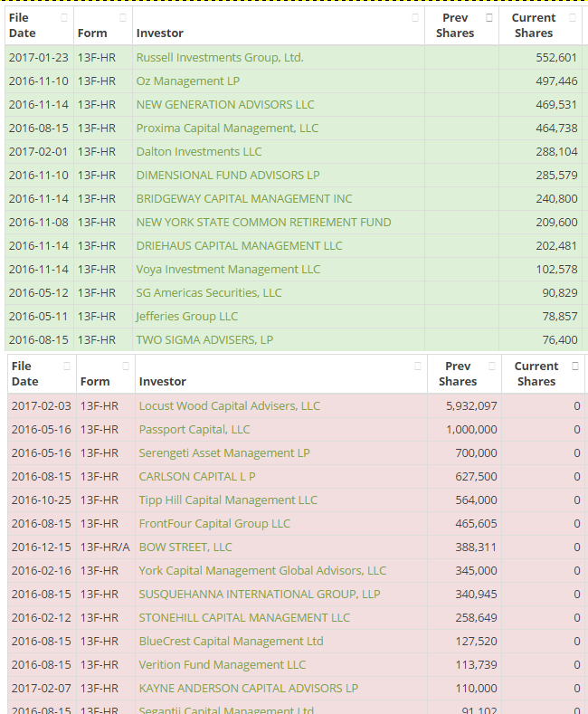
Task: Open KAYNE ANDERSON CAPITAL ADVISORS LP link
Action: point(249,689)
